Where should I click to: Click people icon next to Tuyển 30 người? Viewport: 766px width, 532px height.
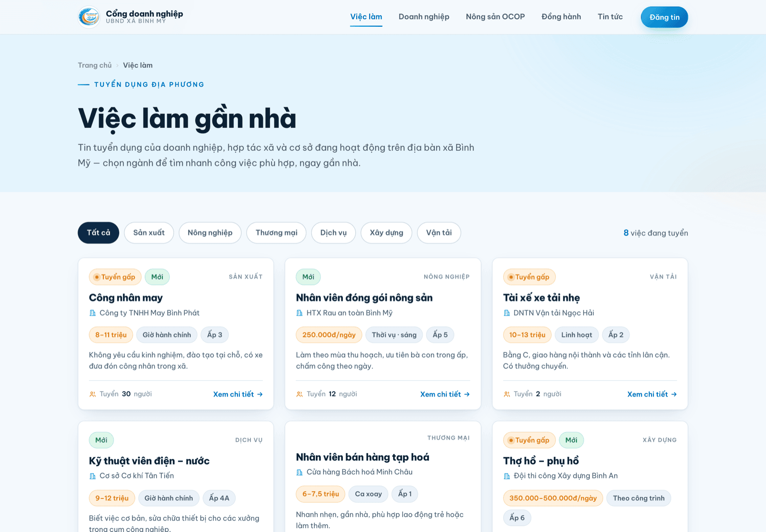[93, 394]
